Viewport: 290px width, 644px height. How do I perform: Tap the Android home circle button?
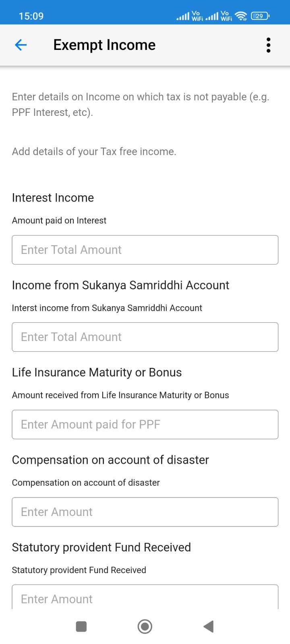(x=145, y=626)
